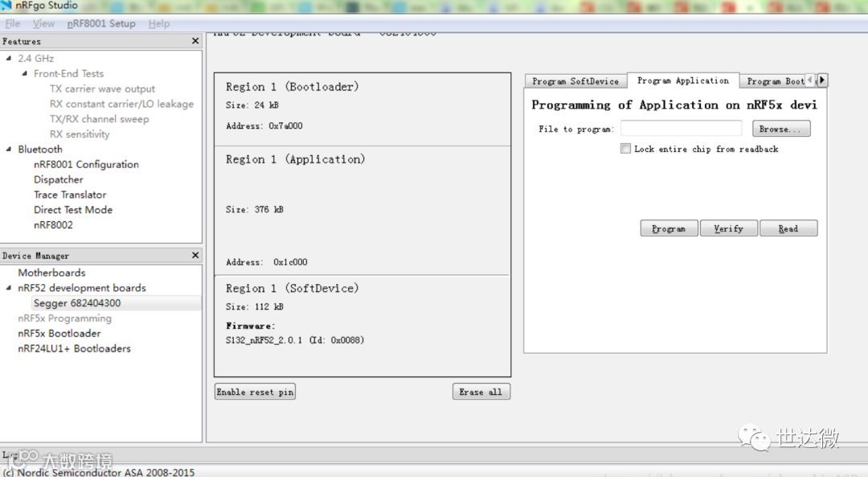Click the Erase all button
Viewport: 868px width, 477px height.
click(x=481, y=392)
